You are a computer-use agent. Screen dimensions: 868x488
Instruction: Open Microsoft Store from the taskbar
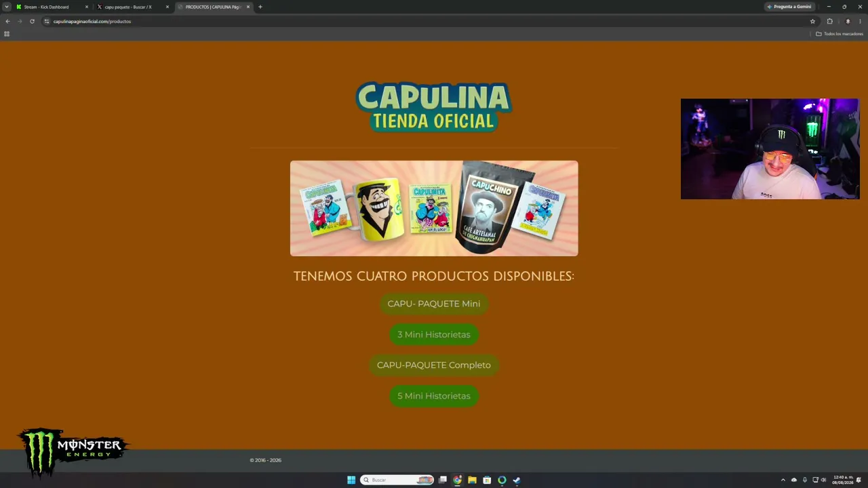pyautogui.click(x=487, y=480)
